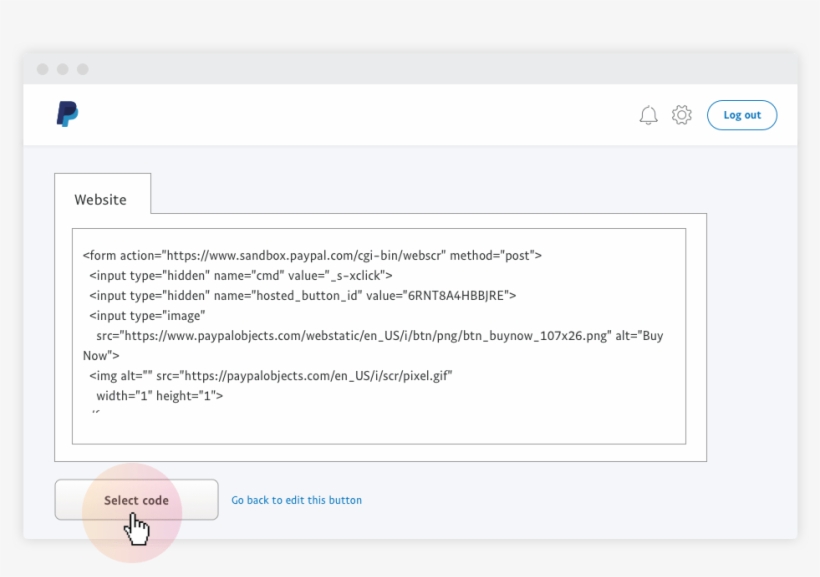This screenshot has height=577, width=820.
Task: Click the form action line of code
Action: 312,255
